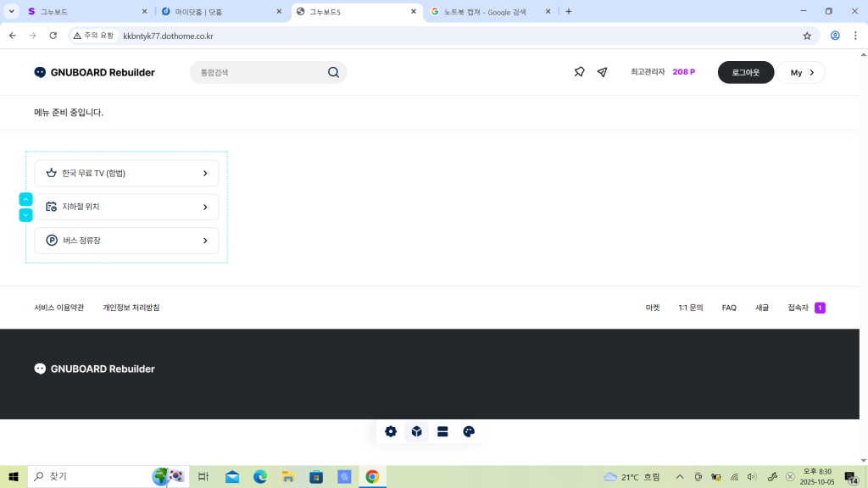This screenshot has width=868, height=488.
Task: Open the gear settings icon in builder toolbar
Action: (391, 431)
